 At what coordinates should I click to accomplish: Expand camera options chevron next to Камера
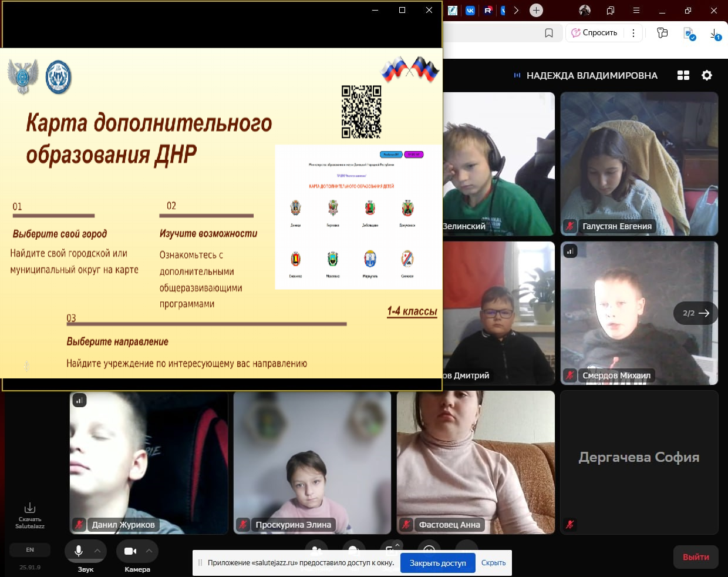149,551
